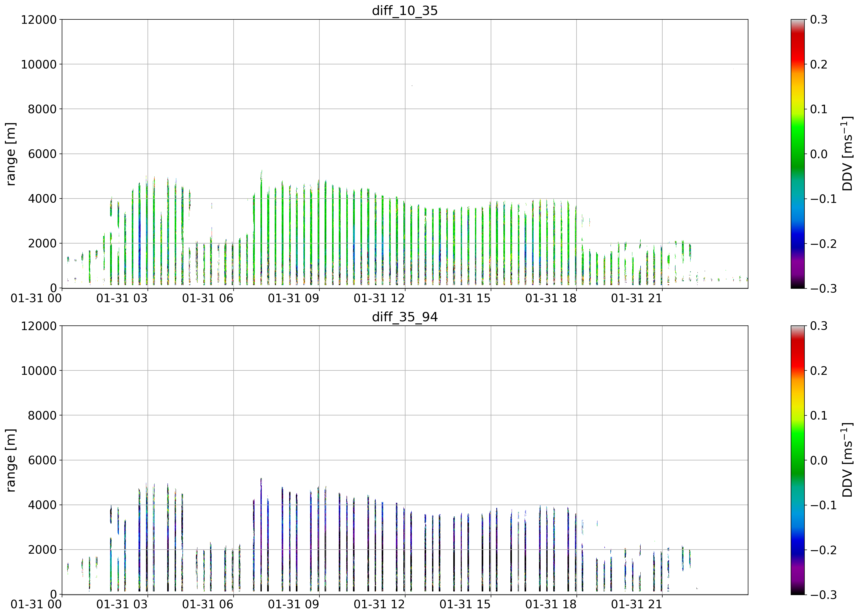Click the 2000 y-tick in diff_10_35 plot

point(42,244)
